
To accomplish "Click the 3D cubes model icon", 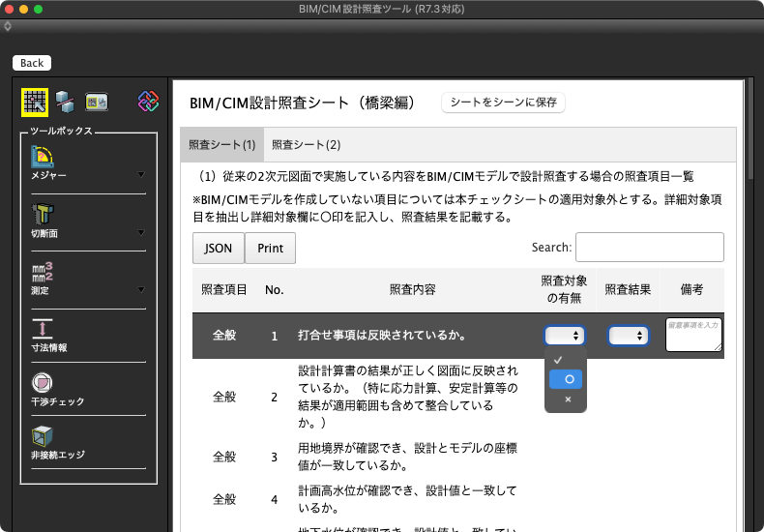I will (65, 101).
